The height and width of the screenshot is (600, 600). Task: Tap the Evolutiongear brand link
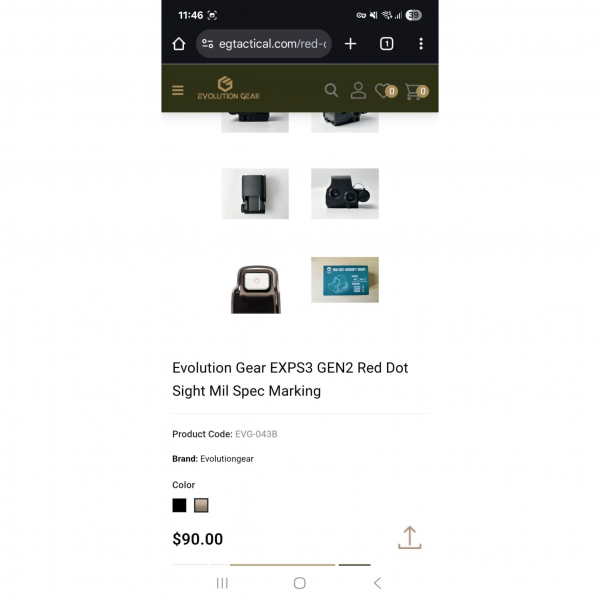227,459
